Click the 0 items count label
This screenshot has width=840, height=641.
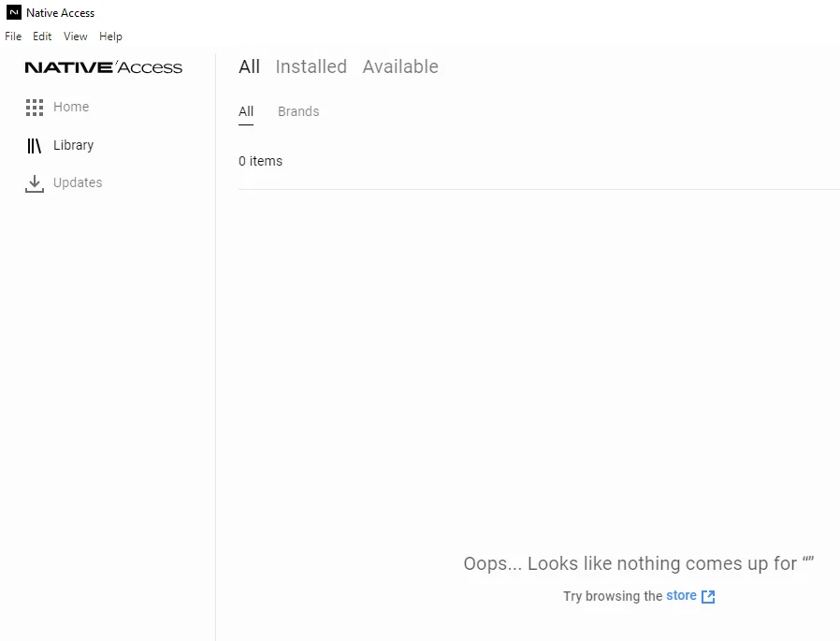260,161
